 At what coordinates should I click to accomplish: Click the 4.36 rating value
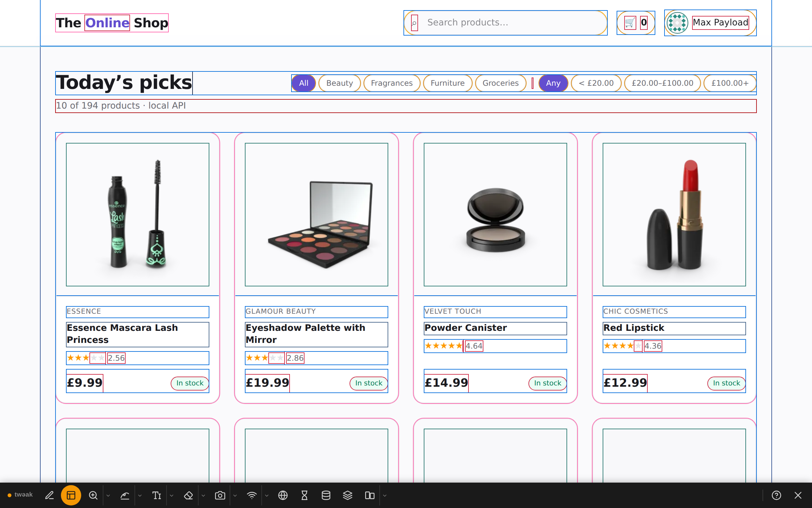pyautogui.click(x=653, y=346)
